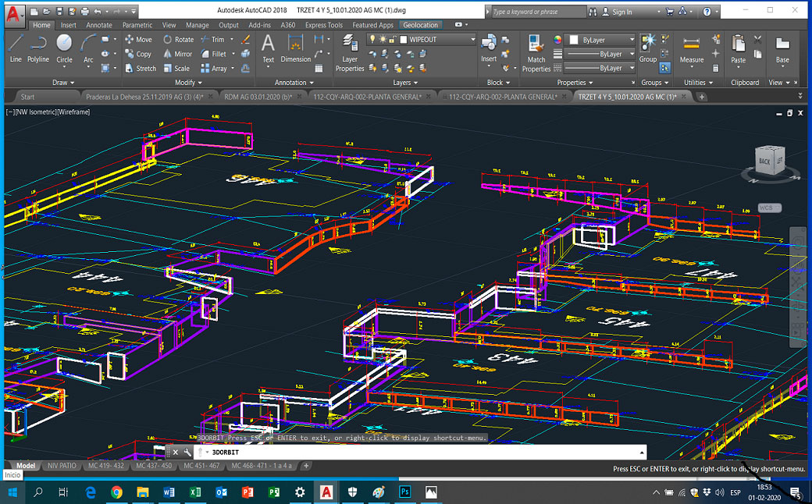The width and height of the screenshot is (812, 504).
Task: Open Google Chrome from the taskbar
Action: pos(116,492)
